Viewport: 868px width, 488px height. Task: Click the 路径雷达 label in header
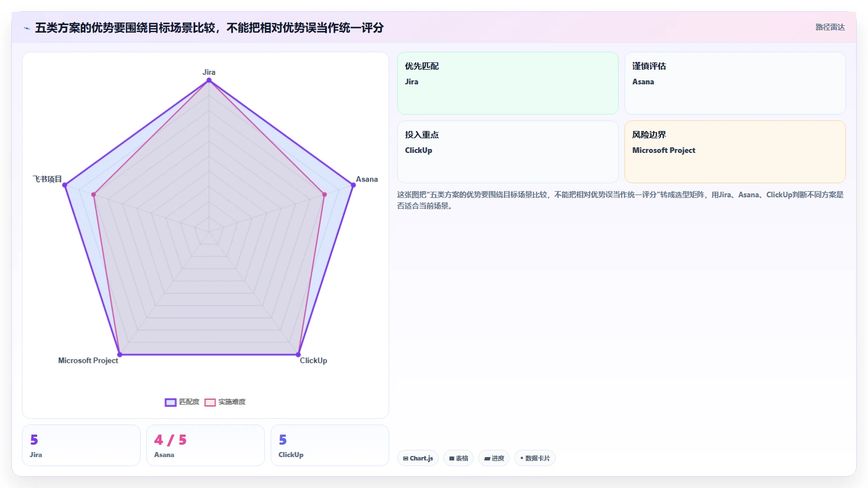830,27
